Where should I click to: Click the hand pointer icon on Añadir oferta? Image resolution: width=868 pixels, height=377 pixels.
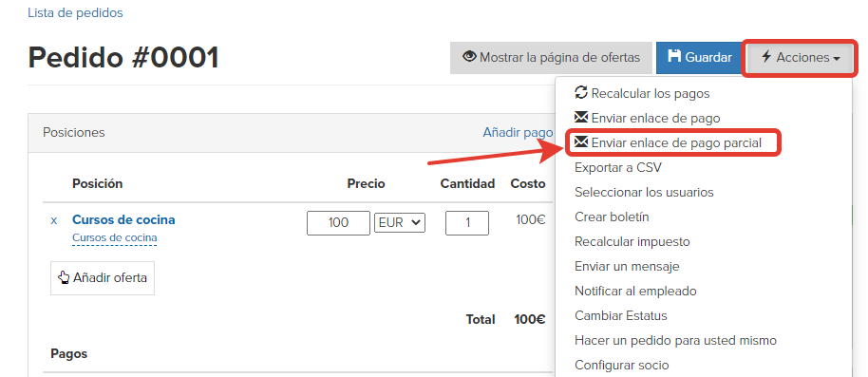pyautogui.click(x=65, y=277)
